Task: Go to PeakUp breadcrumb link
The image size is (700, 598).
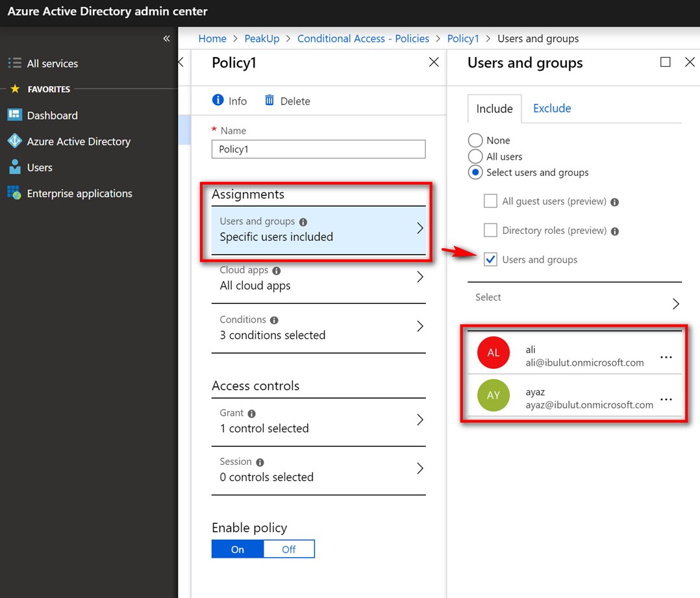Action: pyautogui.click(x=262, y=39)
